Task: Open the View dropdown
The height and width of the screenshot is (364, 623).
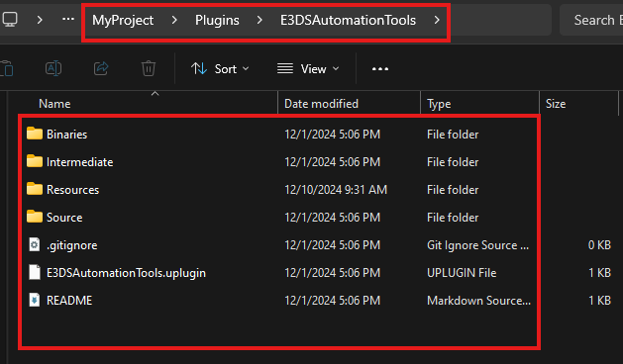Action: click(308, 69)
